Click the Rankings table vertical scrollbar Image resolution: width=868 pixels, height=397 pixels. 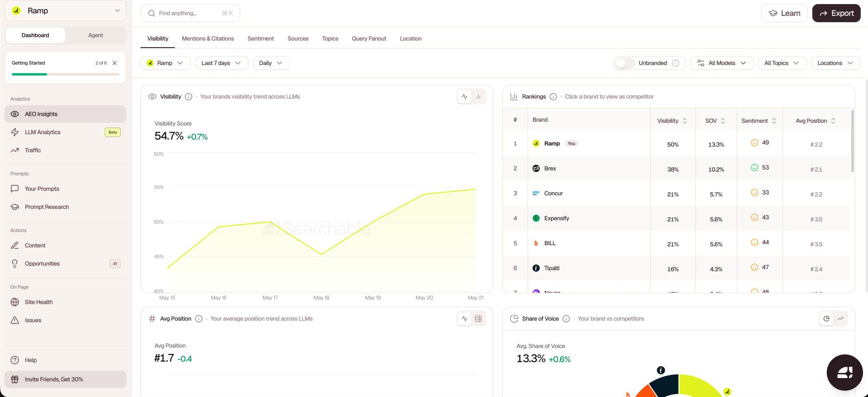pos(852,141)
